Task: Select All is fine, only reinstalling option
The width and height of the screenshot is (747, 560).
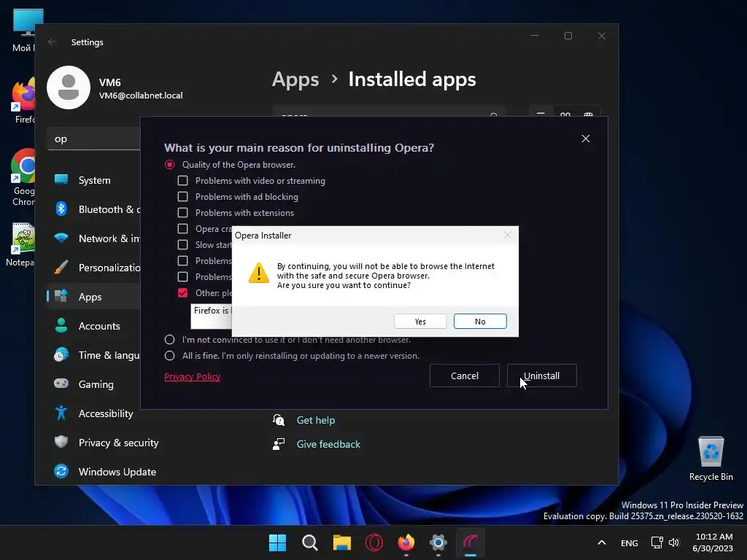Action: (169, 356)
